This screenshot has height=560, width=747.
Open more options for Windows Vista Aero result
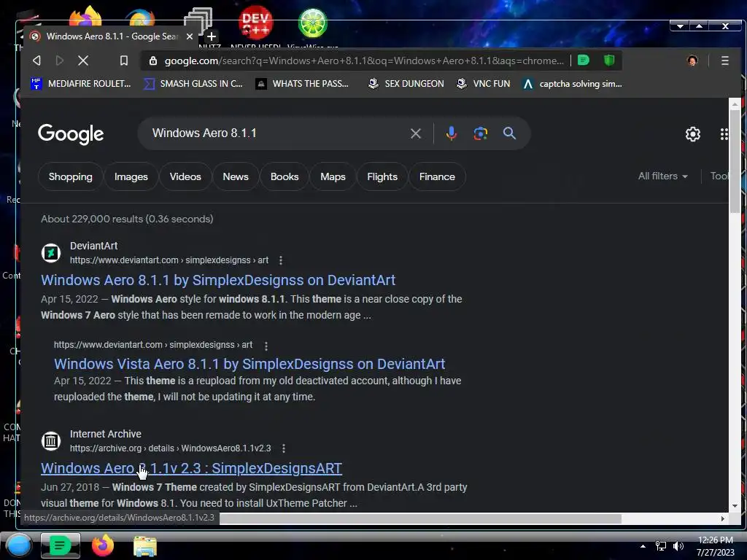click(x=266, y=346)
